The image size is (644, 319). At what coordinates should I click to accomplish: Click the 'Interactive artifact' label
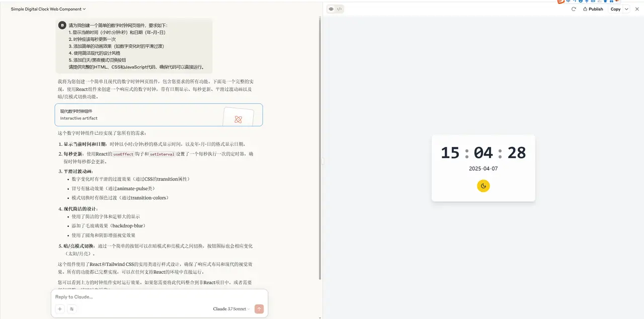click(79, 118)
